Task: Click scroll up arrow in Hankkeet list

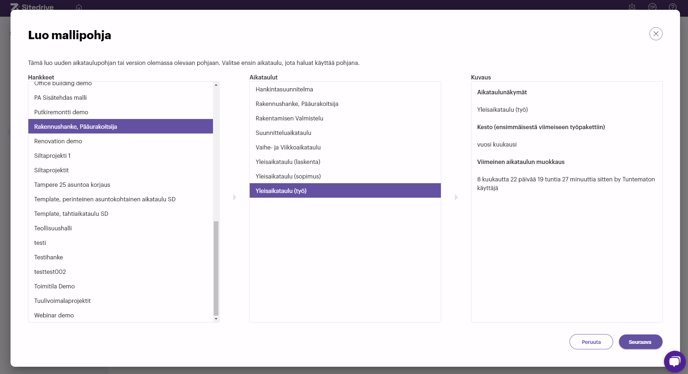Action: click(216, 85)
